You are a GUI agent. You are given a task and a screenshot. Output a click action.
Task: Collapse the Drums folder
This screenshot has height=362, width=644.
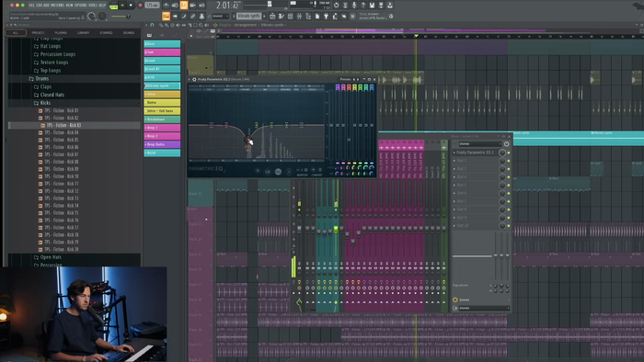click(42, 78)
